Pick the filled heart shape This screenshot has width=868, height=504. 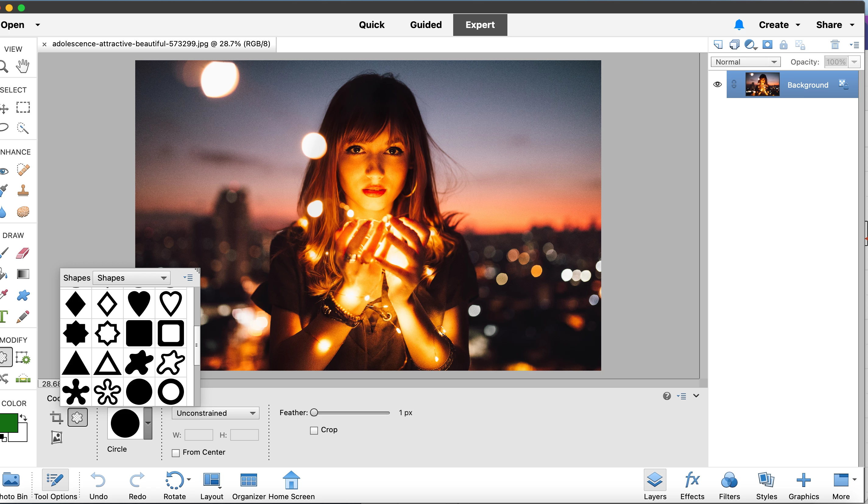coord(139,303)
